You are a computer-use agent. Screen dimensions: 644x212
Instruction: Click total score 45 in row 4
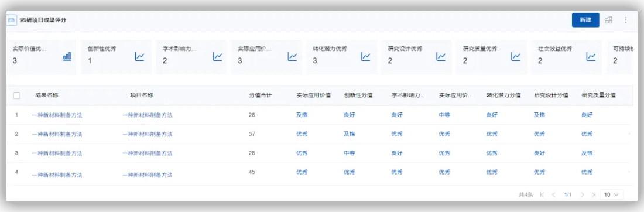coord(252,172)
